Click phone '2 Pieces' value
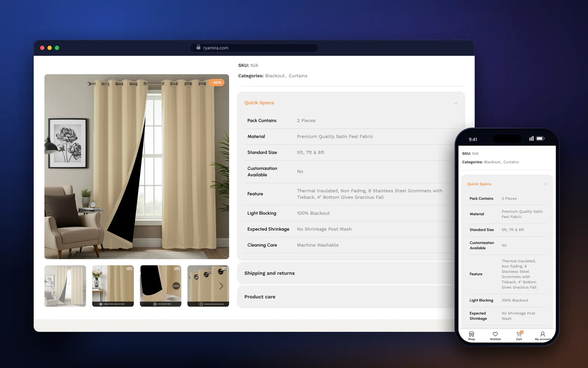Screen dimensions: 588x368 509,198
